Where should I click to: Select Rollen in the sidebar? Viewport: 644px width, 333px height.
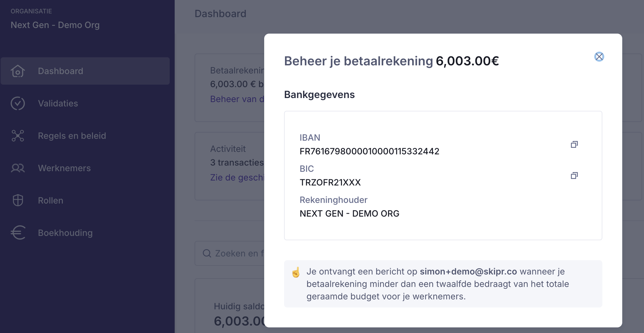click(50, 200)
